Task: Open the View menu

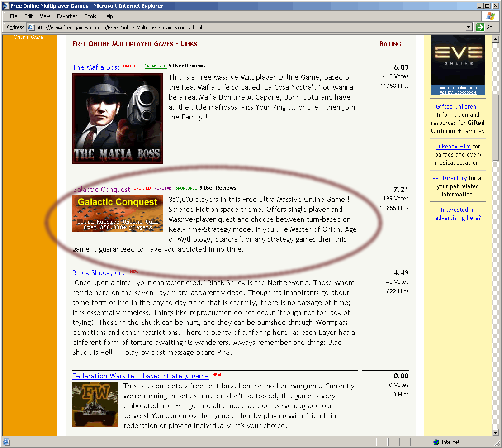Action: (45, 16)
